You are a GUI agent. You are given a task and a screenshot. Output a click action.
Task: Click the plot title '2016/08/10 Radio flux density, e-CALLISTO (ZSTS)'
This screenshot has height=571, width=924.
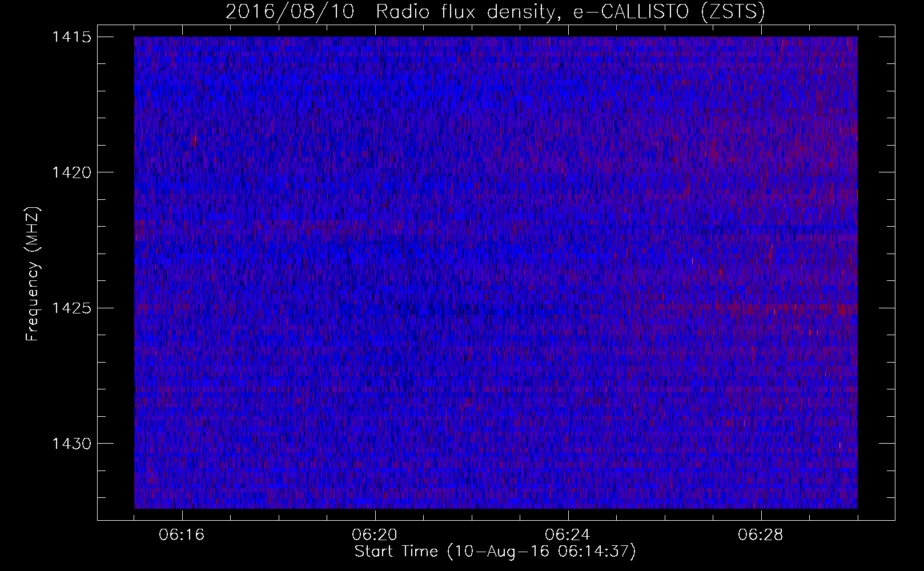point(495,11)
